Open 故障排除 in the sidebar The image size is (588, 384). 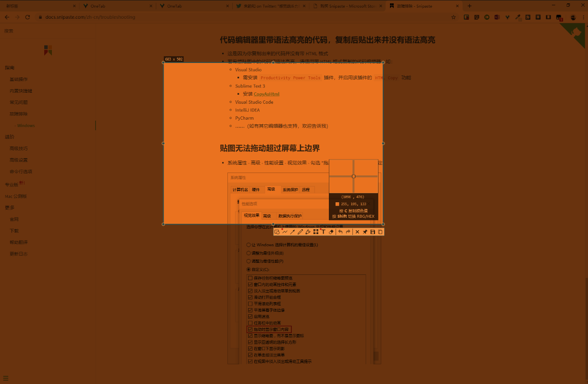click(19, 114)
